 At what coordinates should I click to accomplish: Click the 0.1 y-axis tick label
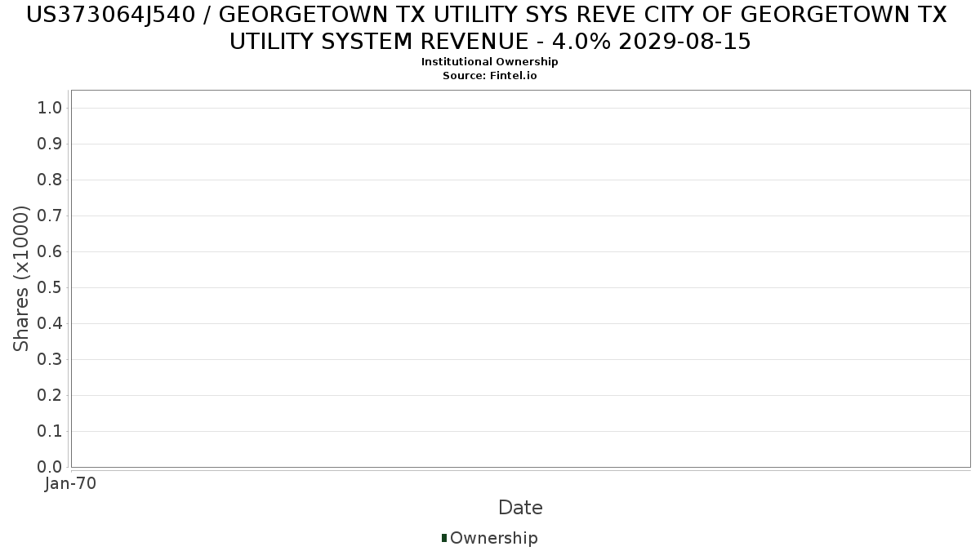tap(50, 432)
